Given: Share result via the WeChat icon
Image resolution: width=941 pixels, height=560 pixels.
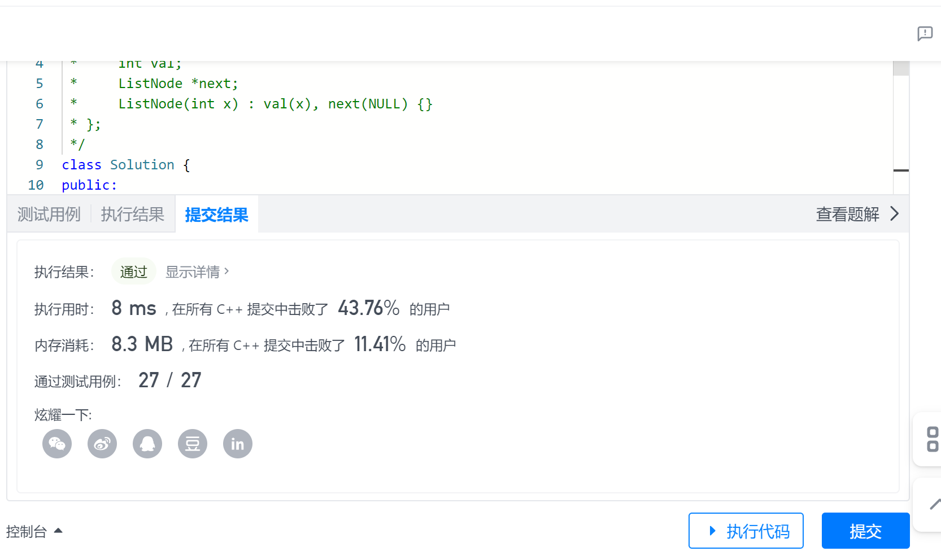Looking at the screenshot, I should (x=56, y=444).
